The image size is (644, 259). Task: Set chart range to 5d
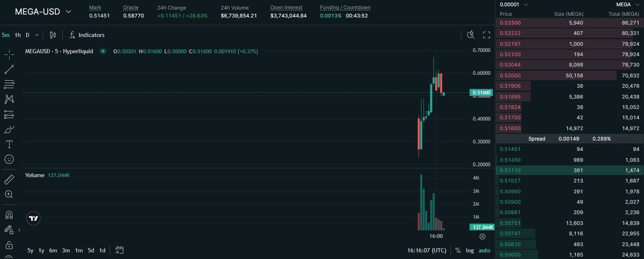[91, 250]
